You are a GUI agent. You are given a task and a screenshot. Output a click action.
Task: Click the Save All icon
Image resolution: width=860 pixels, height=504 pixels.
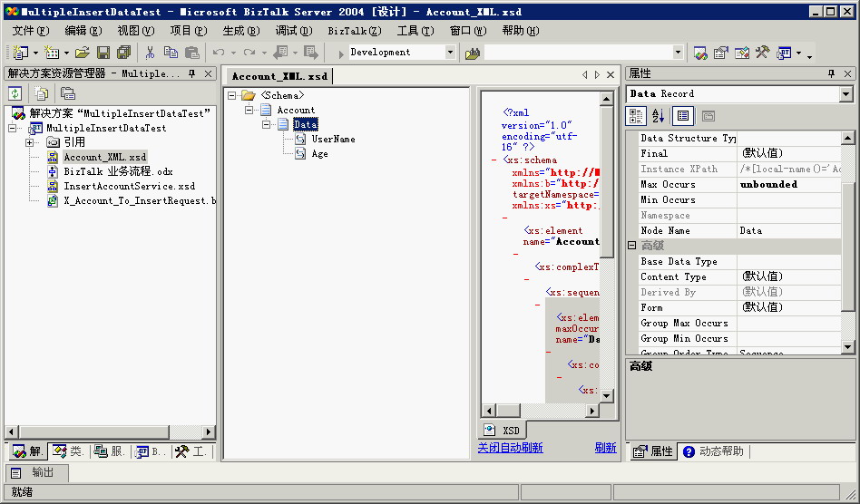[x=124, y=53]
